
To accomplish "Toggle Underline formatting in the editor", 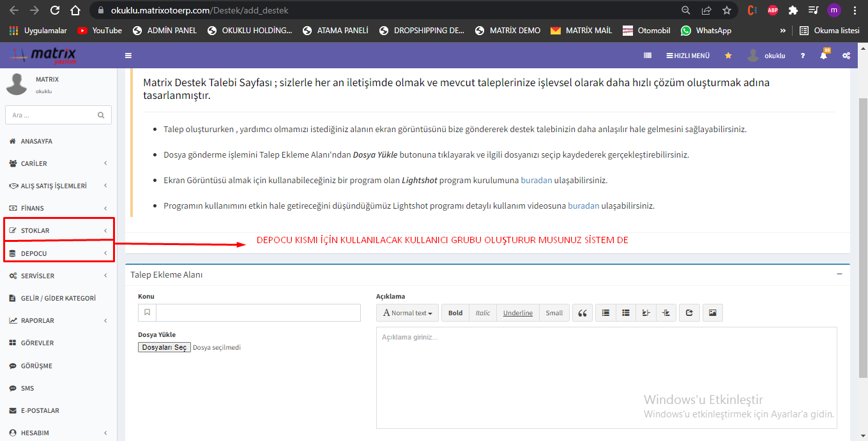I will click(x=517, y=313).
